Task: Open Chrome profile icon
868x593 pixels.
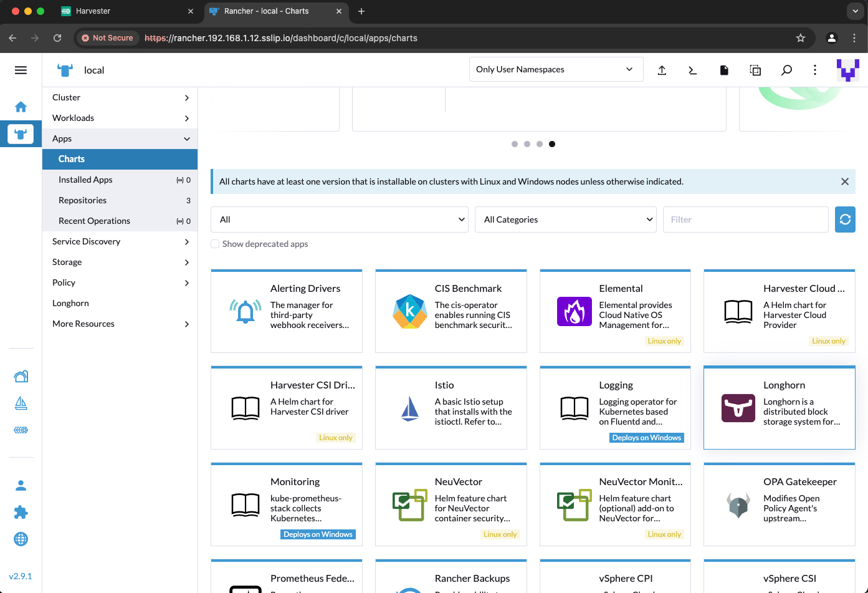Action: pos(831,38)
